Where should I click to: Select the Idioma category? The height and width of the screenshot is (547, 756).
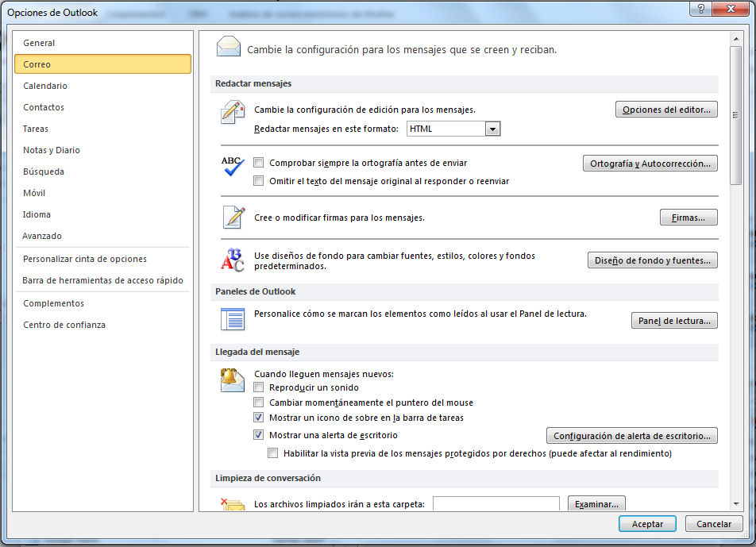(x=102, y=214)
